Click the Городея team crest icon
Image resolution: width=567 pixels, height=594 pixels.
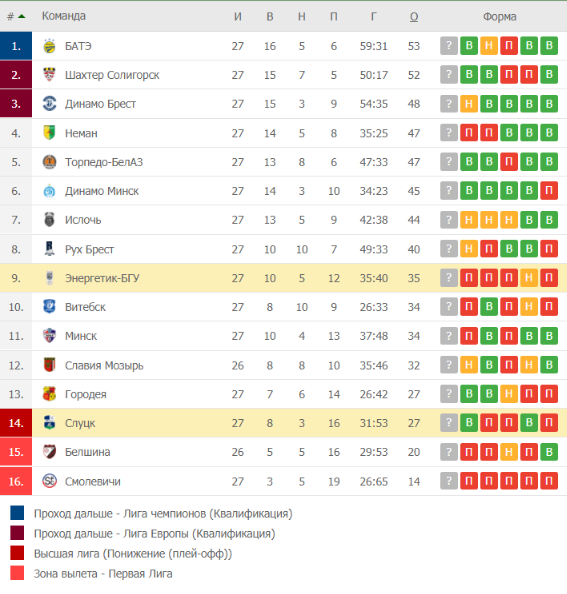pyautogui.click(x=49, y=394)
